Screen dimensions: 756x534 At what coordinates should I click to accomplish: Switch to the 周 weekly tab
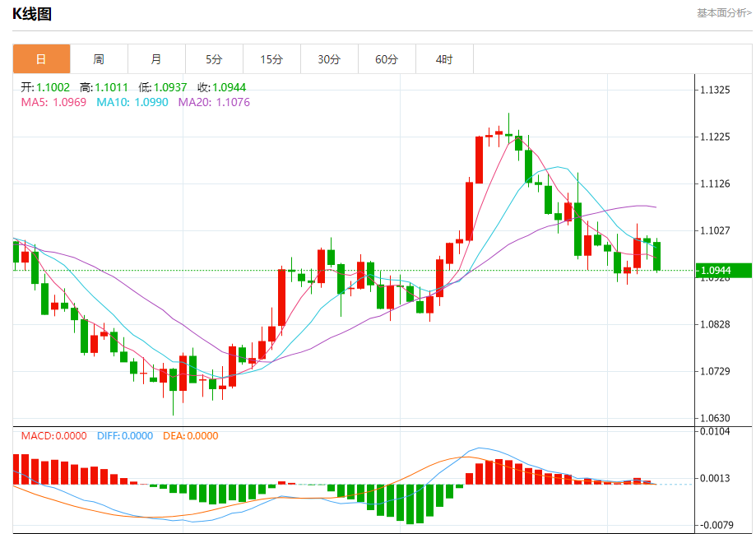coord(99,59)
